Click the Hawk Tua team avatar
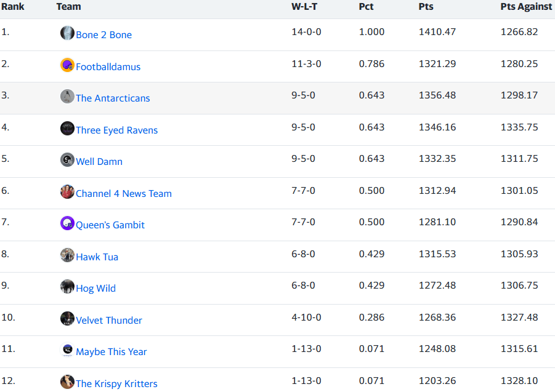The width and height of the screenshot is (555, 392). [x=67, y=255]
